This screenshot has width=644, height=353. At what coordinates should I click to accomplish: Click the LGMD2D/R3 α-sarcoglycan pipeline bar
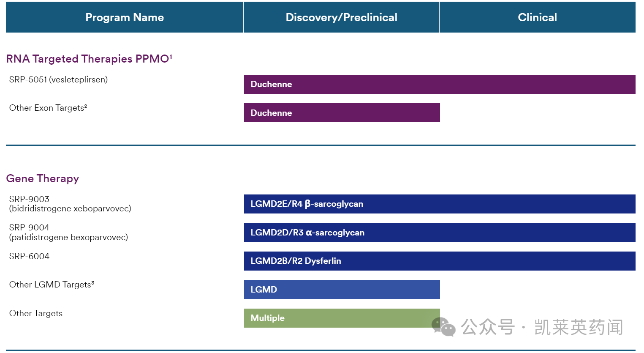[x=440, y=233]
